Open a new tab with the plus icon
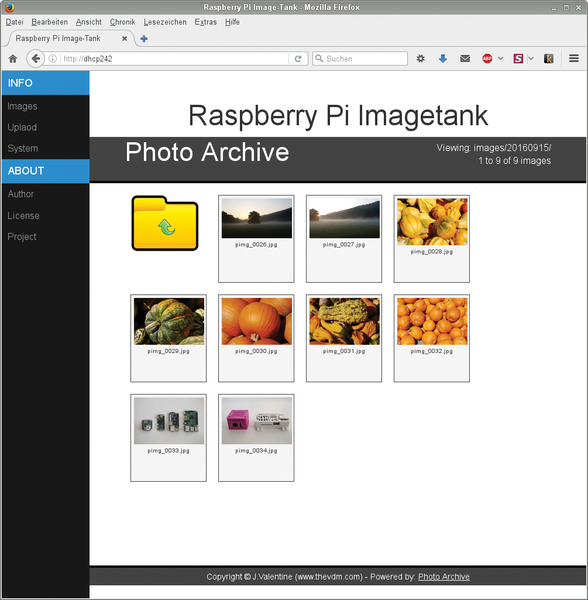 pyautogui.click(x=144, y=39)
